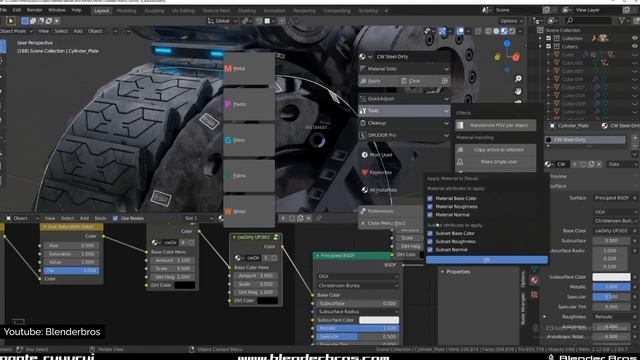The height and width of the screenshot is (360, 640).
Task: Open the Global transform orientation dropdown
Action: pos(222,21)
